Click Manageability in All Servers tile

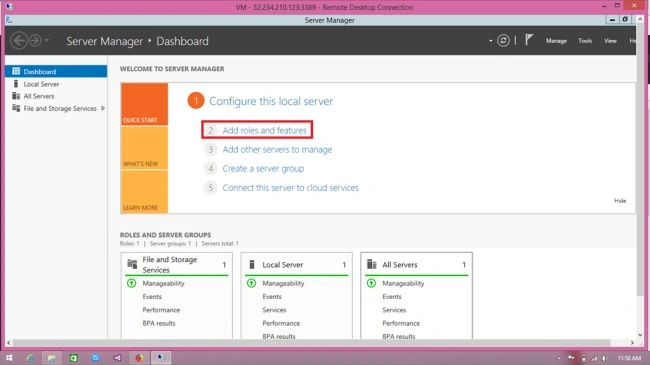(403, 283)
